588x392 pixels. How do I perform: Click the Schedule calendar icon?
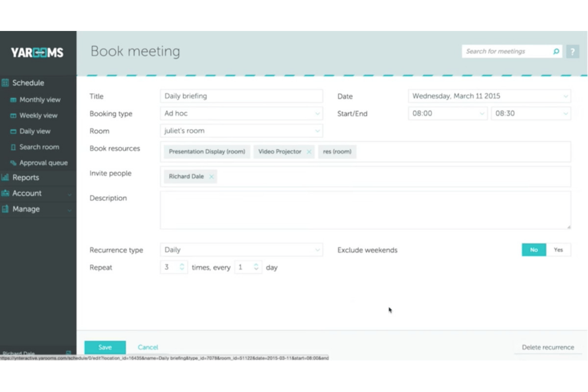click(5, 83)
